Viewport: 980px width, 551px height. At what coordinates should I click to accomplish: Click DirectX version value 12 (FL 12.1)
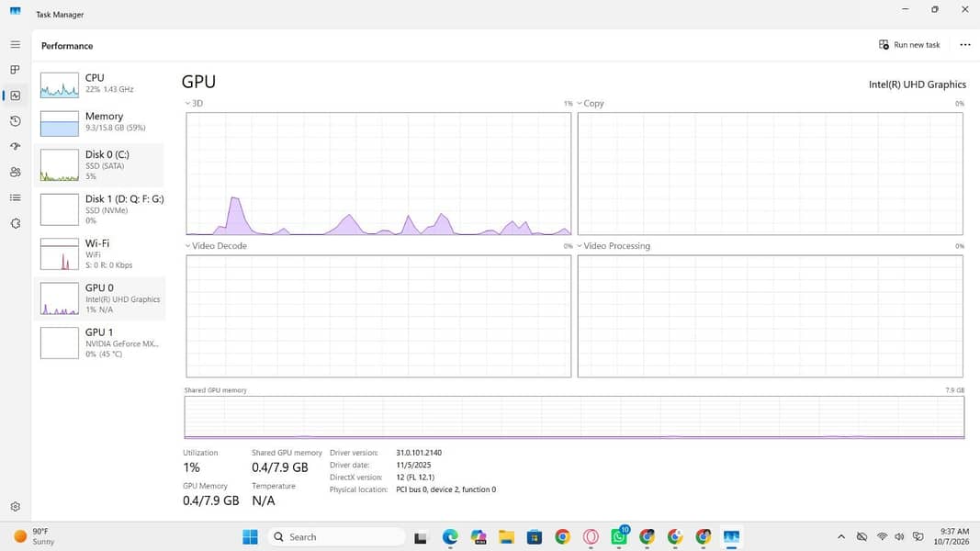click(415, 478)
